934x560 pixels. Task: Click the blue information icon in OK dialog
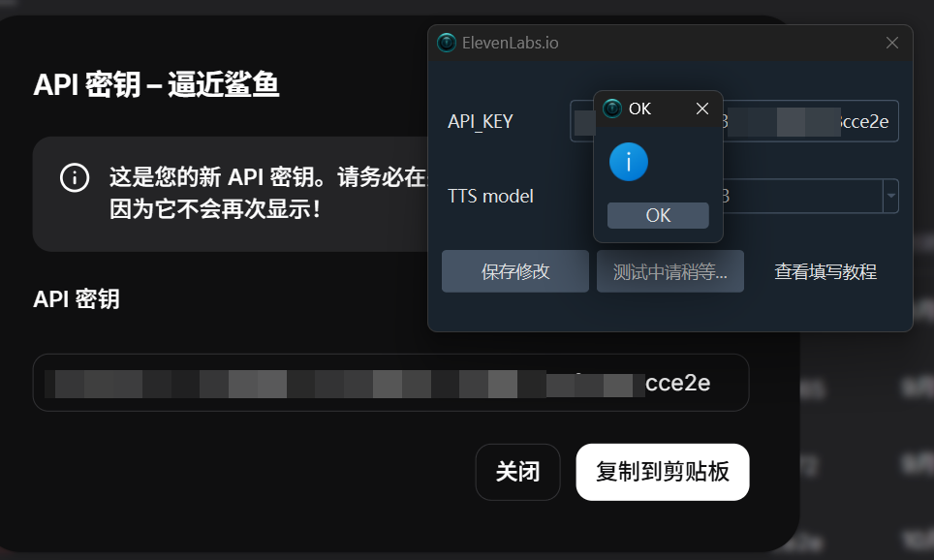point(628,162)
